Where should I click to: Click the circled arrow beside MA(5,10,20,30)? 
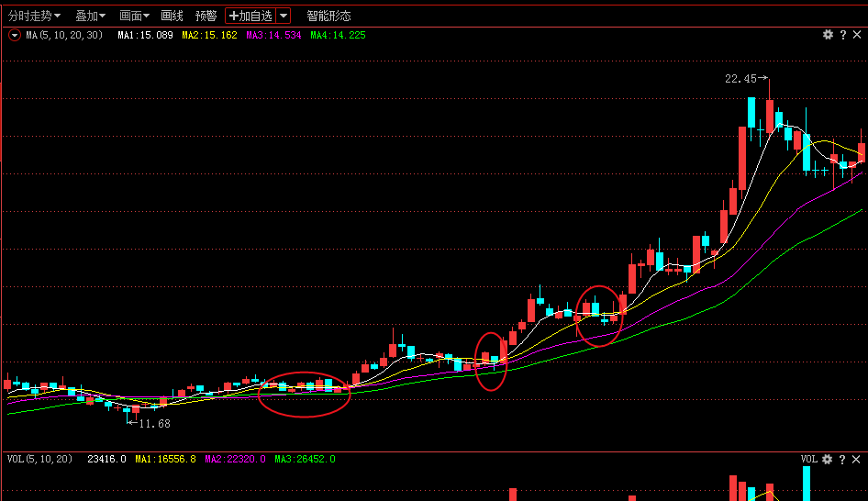15,35
